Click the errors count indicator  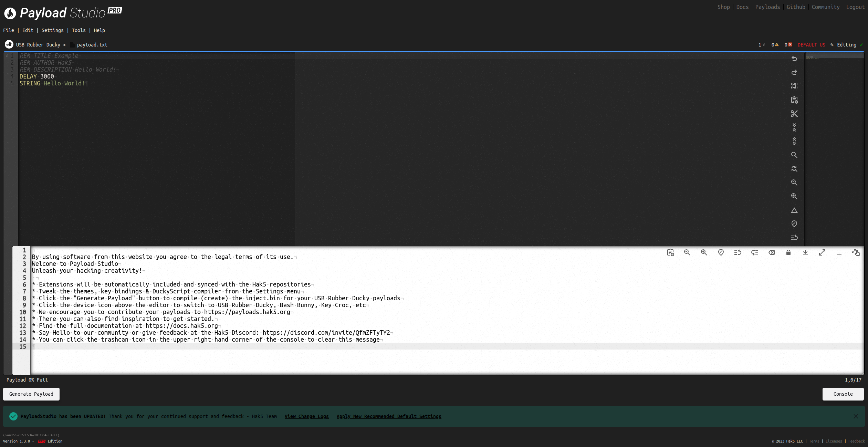pos(788,45)
